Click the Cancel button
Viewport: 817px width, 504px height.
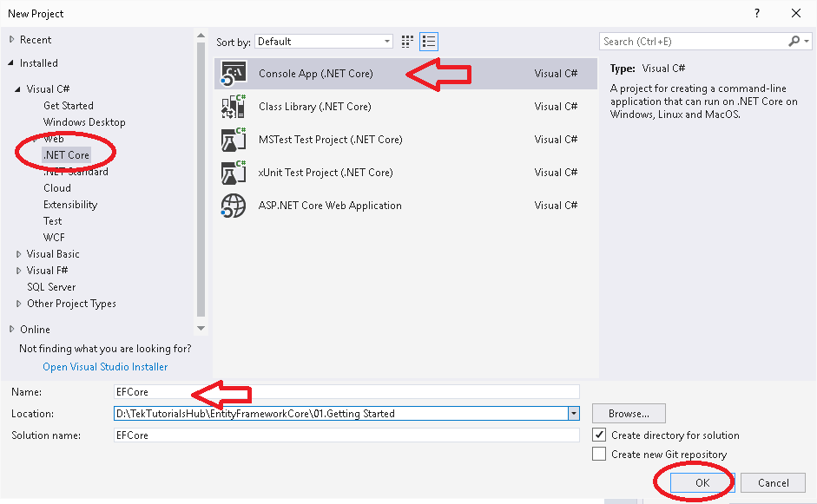coord(774,482)
